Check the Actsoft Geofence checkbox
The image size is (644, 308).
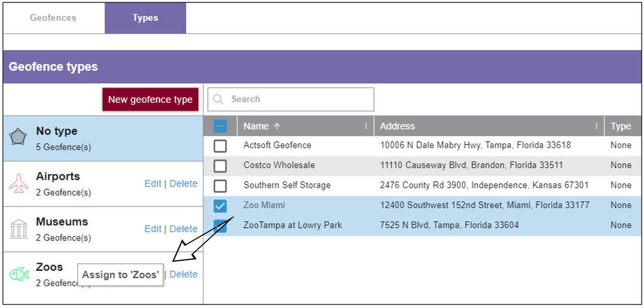click(x=220, y=145)
